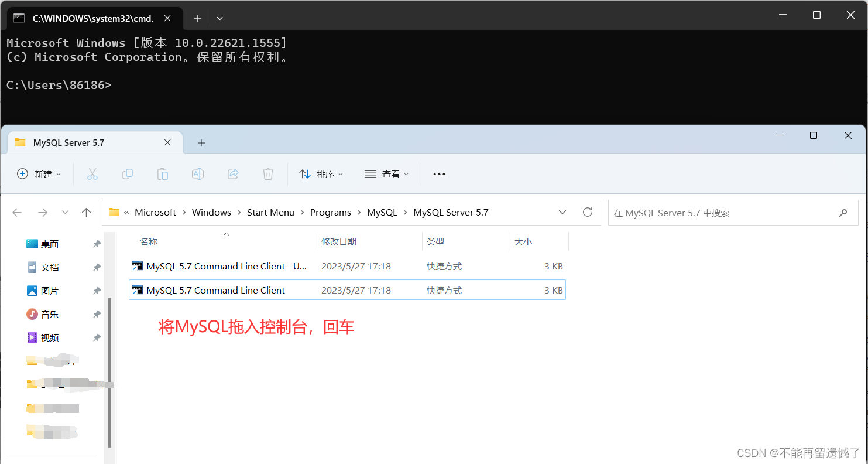Click the Paste clipboard icon in Explorer toolbar
Image resolution: width=868 pixels, height=464 pixels.
click(162, 174)
